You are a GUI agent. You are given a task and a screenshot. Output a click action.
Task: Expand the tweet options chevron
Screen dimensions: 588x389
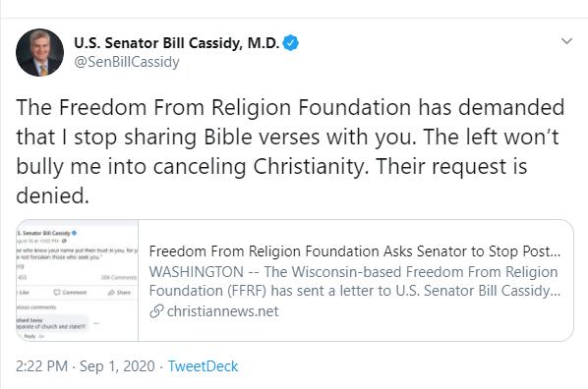pyautogui.click(x=566, y=41)
